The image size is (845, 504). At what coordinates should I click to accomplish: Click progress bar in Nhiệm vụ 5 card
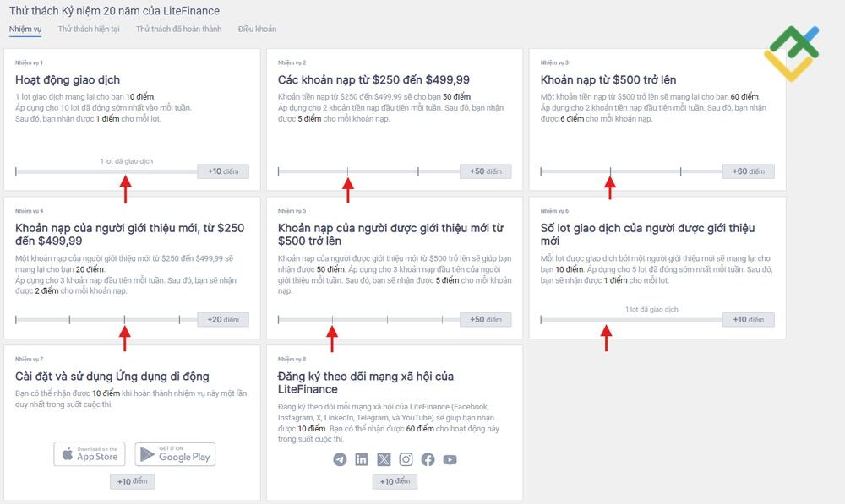[x=368, y=319]
